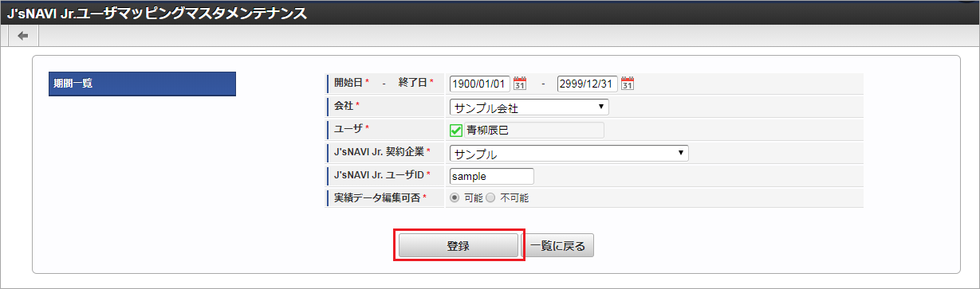Select the 期間一覧 panel header
This screenshot has width=980, height=289.
coord(142,84)
